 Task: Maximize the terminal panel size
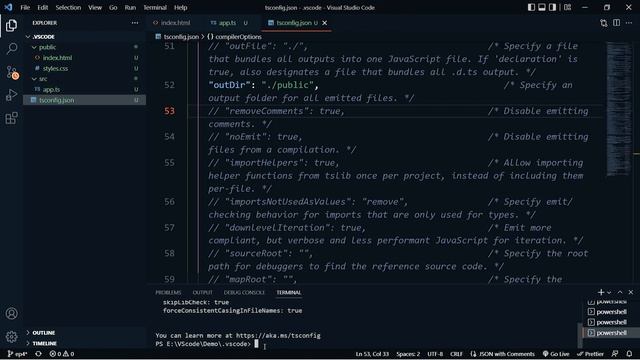tap(620, 292)
